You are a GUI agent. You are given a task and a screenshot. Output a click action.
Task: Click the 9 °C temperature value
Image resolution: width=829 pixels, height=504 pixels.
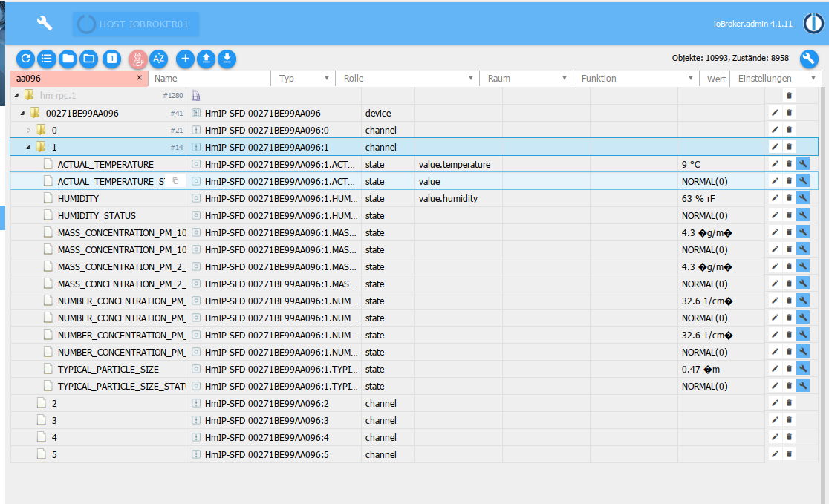click(691, 164)
